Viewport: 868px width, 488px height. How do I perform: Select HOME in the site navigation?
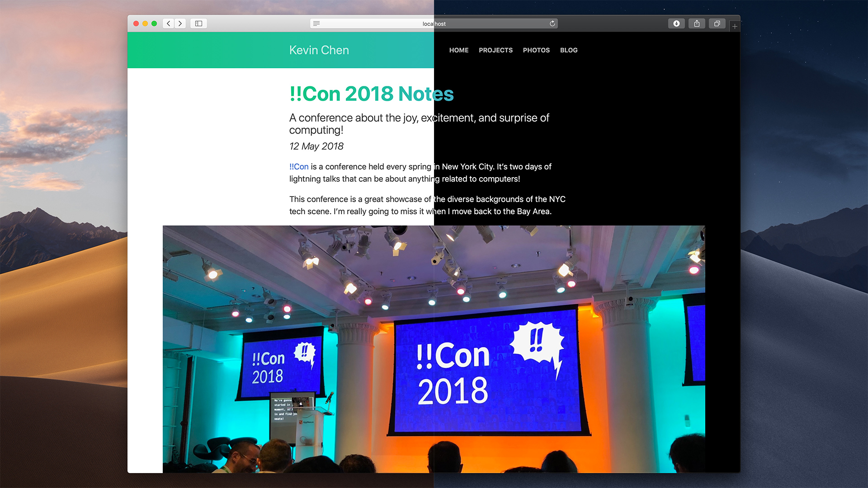coord(458,50)
